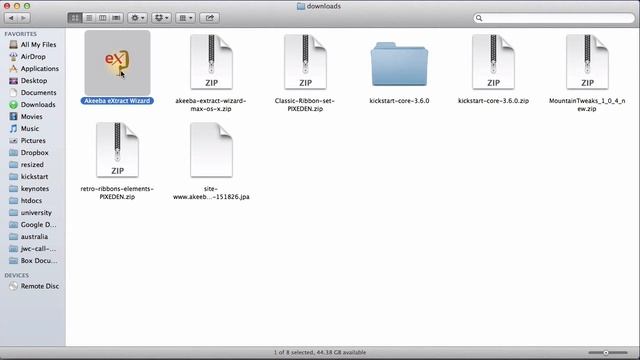This screenshot has width=640, height=360.
Task: Click the 'kickstart-core-3.6.0' folder name label
Action: [x=399, y=101]
